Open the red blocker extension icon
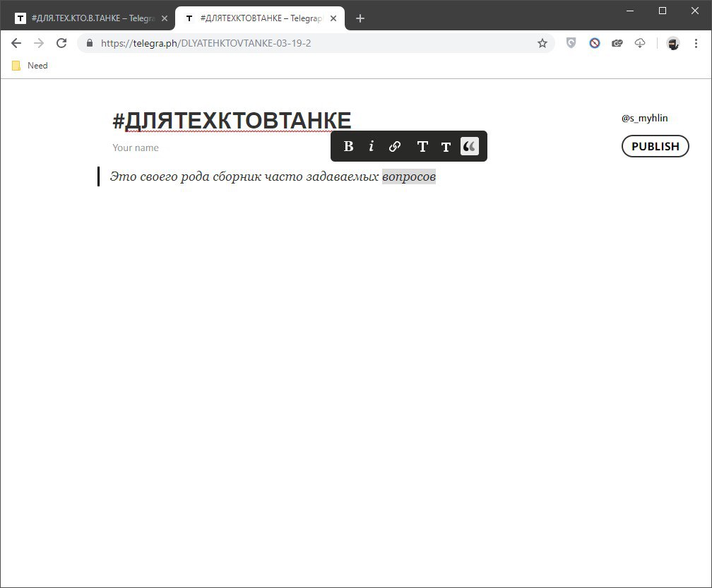Viewport: 712px width, 588px height. click(595, 43)
